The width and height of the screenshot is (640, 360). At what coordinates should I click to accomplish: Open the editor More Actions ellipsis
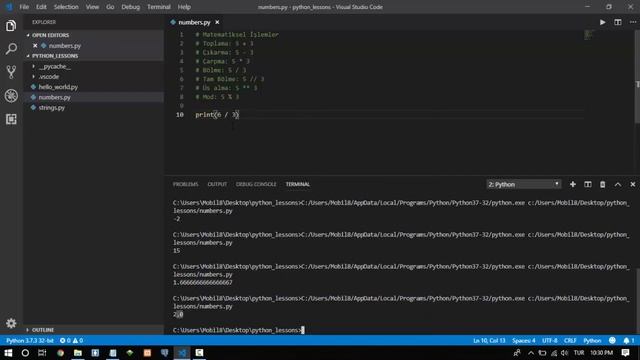pos(633,22)
